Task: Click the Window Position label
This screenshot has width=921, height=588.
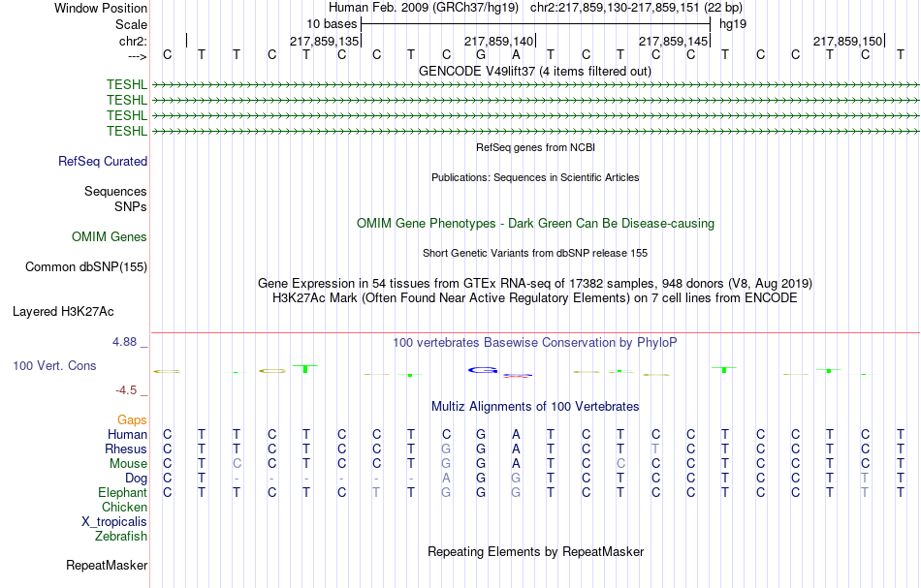Action: [101, 8]
